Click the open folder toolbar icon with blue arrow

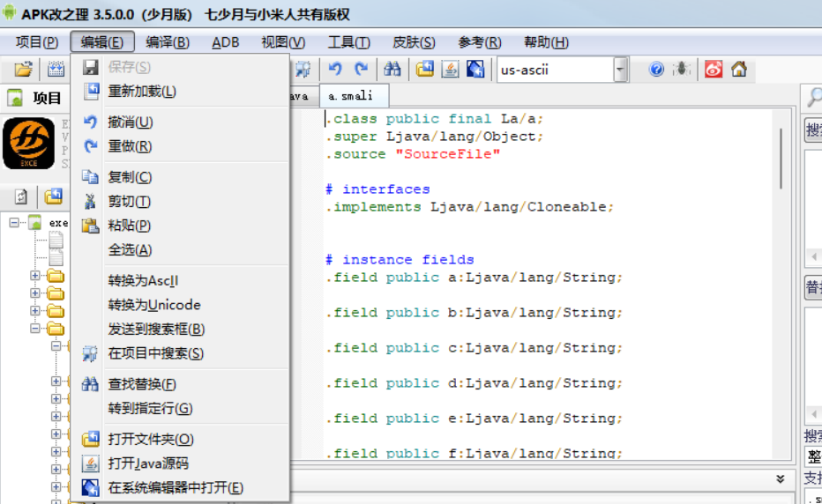click(424, 69)
